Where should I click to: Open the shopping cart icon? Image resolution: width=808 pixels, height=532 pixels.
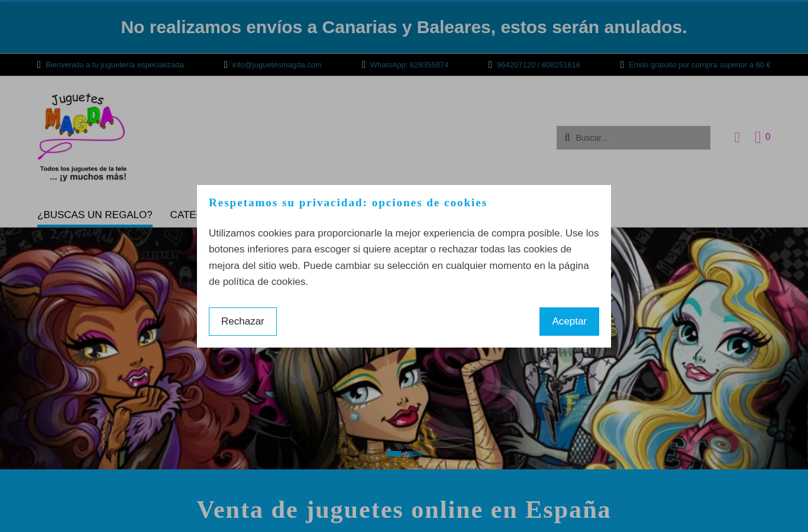tap(758, 138)
